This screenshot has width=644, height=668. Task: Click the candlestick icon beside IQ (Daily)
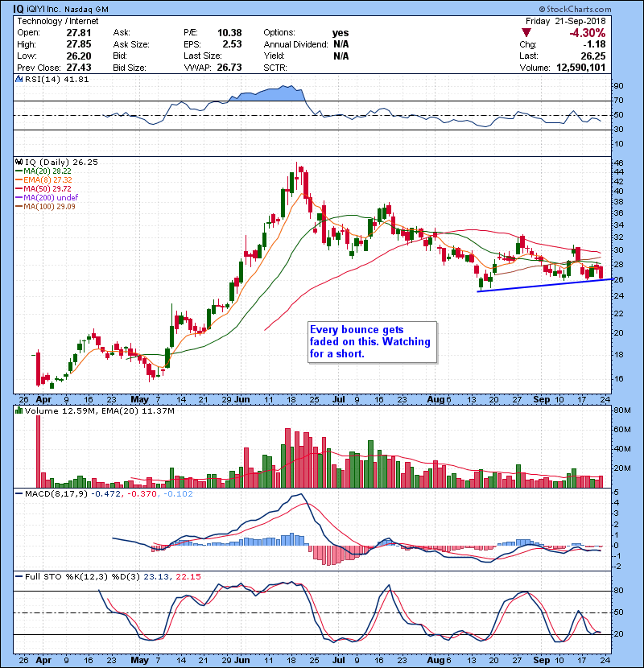(x=19, y=162)
